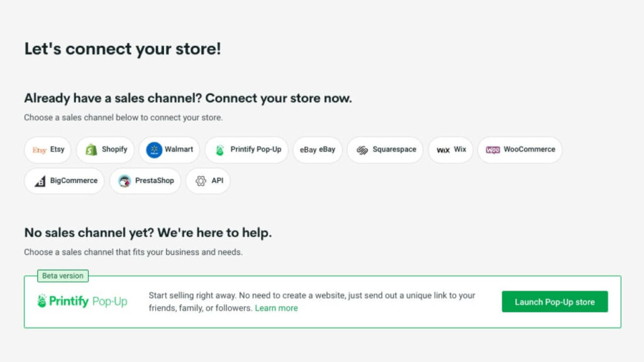Click the BigCommerce logo icon
The image size is (644, 362).
[x=40, y=181]
